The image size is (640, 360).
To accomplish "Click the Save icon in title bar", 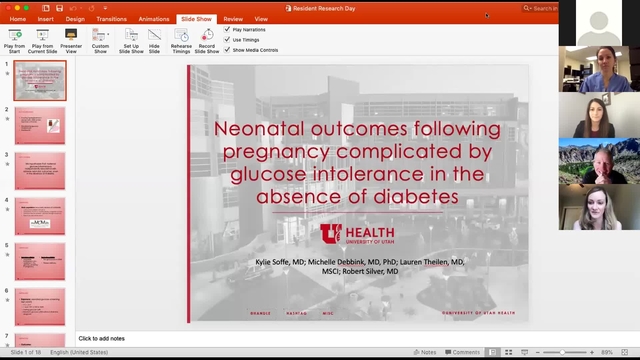I will 60,8.
